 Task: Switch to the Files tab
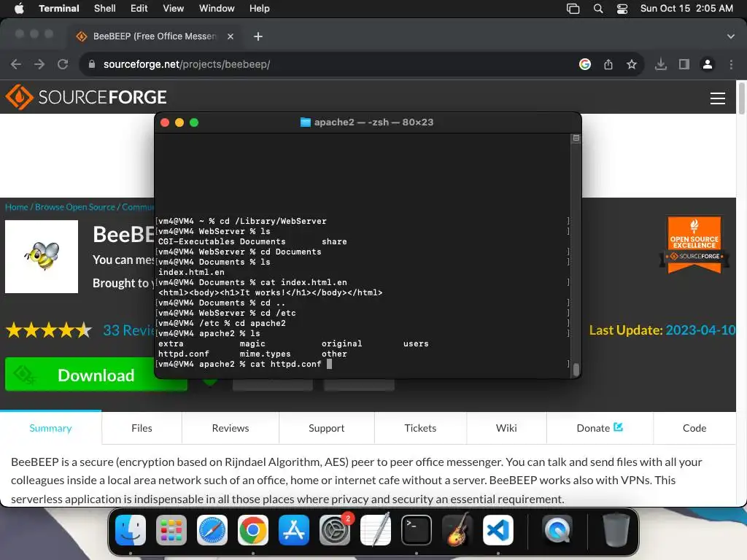point(142,428)
